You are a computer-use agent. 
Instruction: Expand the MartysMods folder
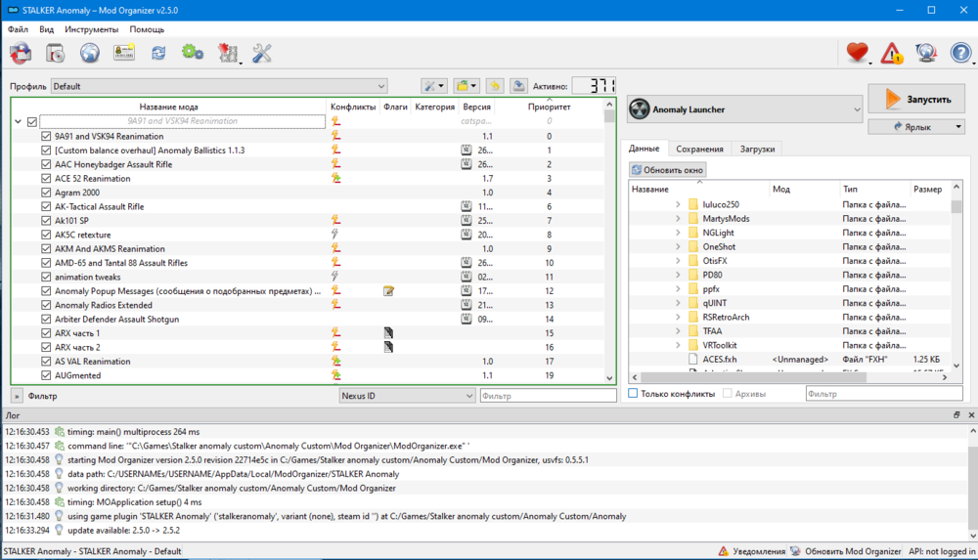tap(677, 219)
